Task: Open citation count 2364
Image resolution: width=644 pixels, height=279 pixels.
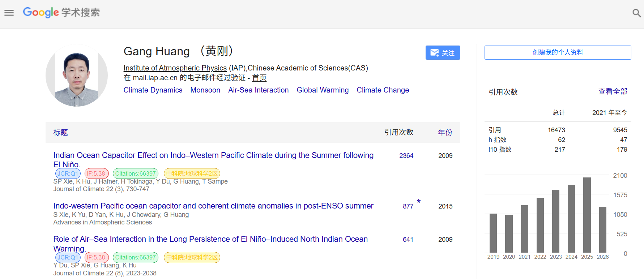Action: pos(406,156)
